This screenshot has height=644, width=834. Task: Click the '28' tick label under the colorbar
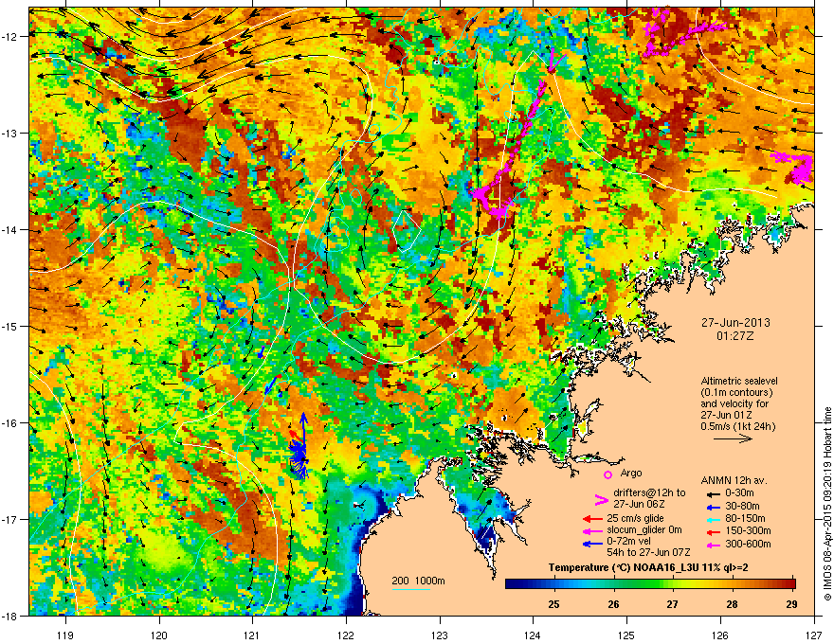(733, 604)
